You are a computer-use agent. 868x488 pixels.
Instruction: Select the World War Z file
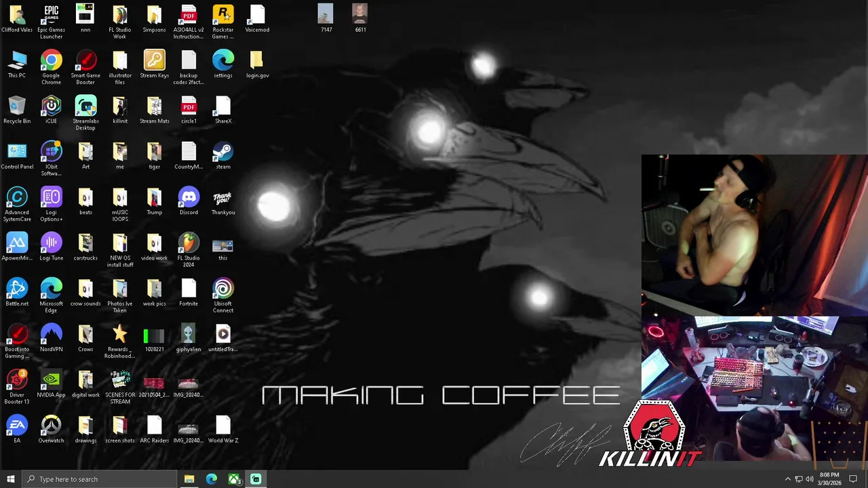tap(223, 430)
